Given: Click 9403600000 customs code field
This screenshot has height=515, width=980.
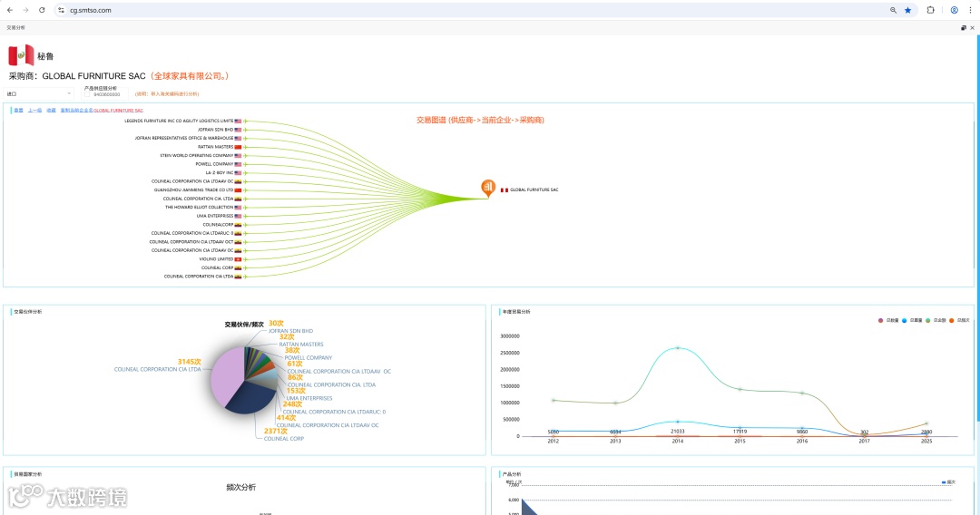Looking at the screenshot, I should click(x=107, y=94).
